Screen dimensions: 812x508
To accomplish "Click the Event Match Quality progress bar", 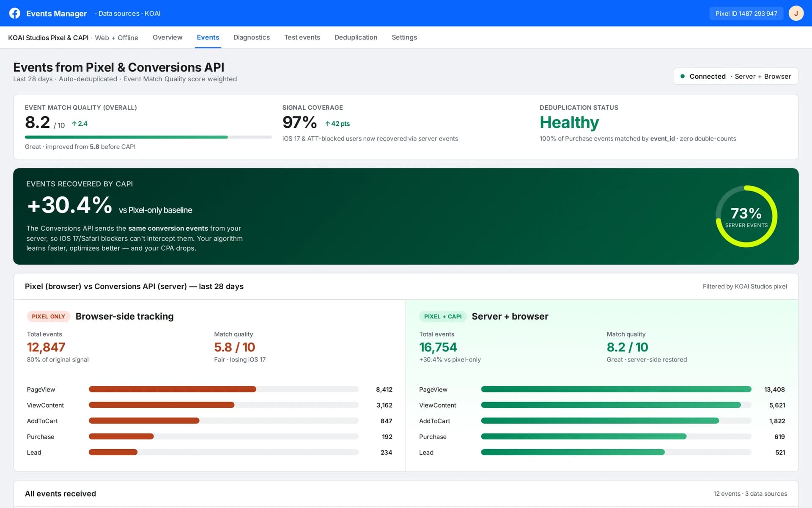I will 148,137.
